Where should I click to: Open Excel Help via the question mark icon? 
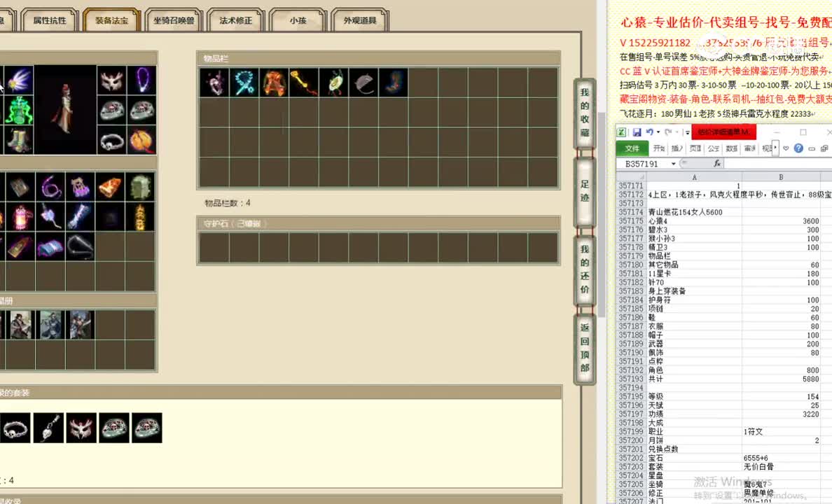798,148
